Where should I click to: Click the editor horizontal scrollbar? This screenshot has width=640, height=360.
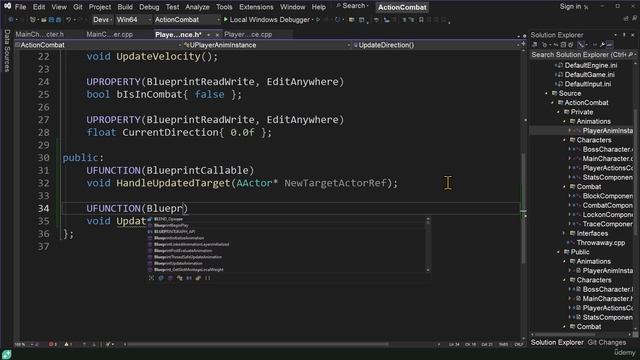[257, 344]
